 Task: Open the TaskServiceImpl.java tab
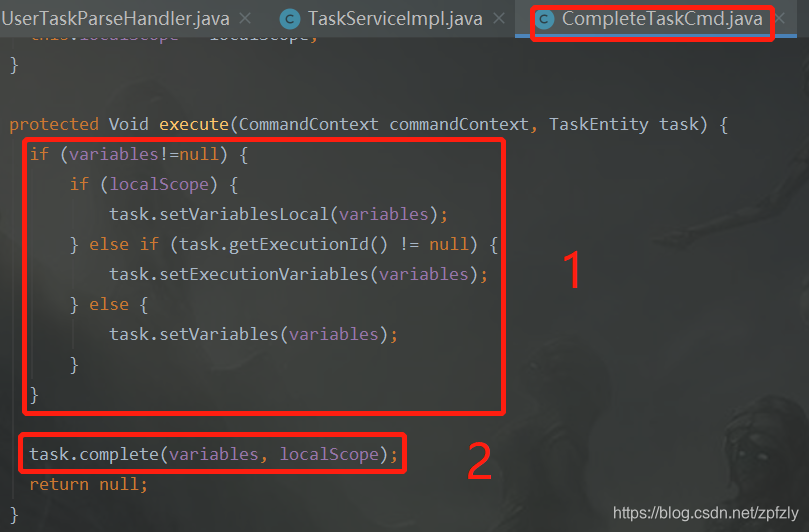click(395, 19)
